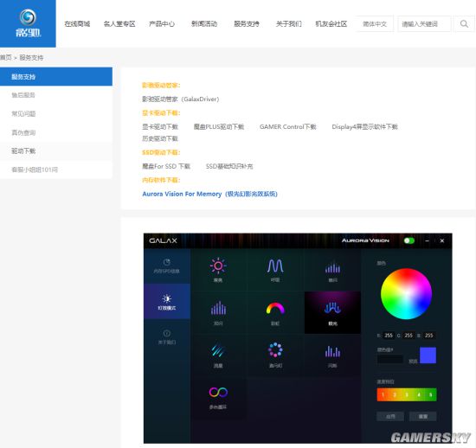Select the highlighted aurora effect tile
The image size is (476, 448).
pos(332,312)
